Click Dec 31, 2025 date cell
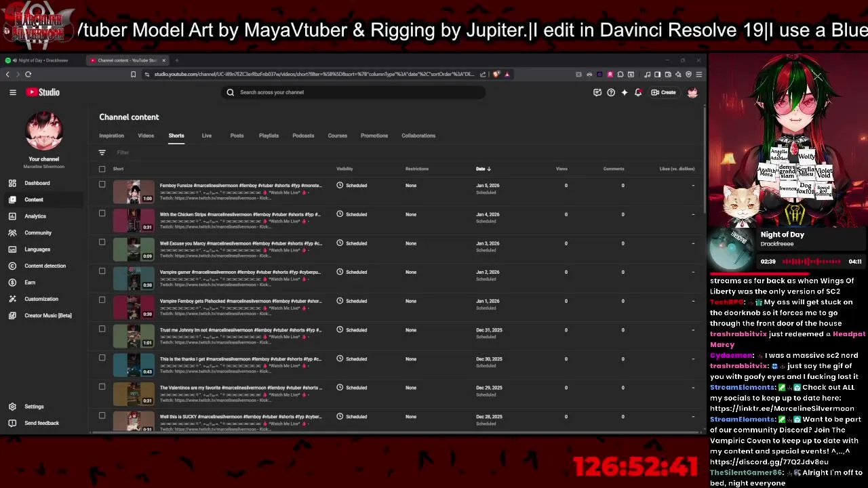Image resolution: width=868 pixels, height=488 pixels. click(489, 330)
